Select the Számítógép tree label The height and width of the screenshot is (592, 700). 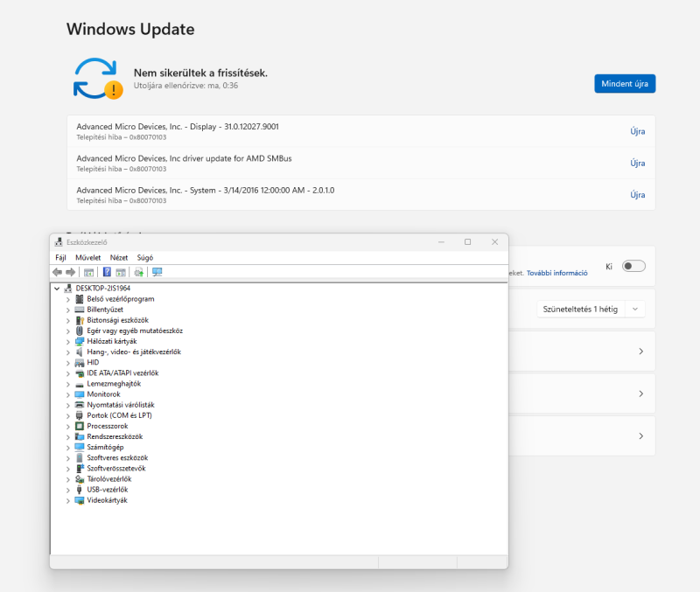(x=105, y=447)
